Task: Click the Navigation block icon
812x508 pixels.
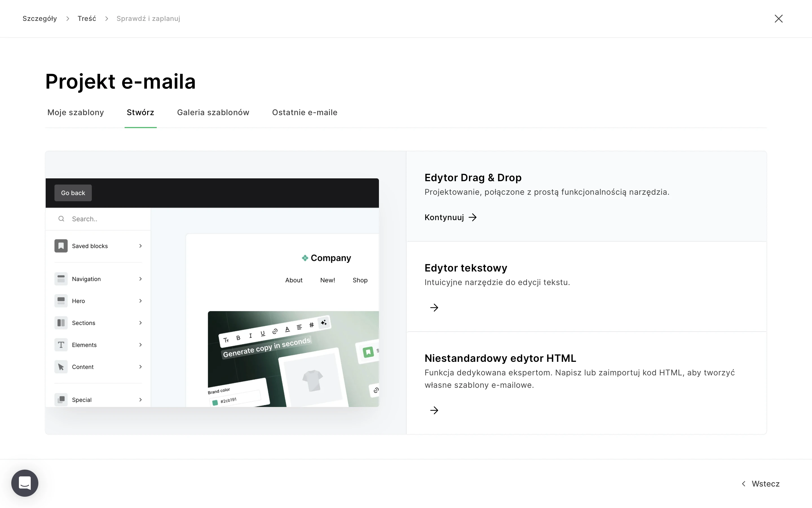Action: point(61,279)
